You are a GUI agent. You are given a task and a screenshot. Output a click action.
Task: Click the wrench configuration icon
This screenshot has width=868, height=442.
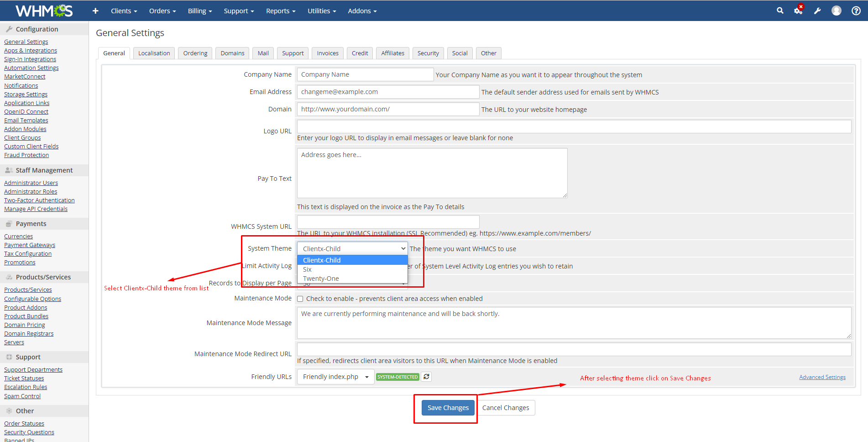[817, 11]
